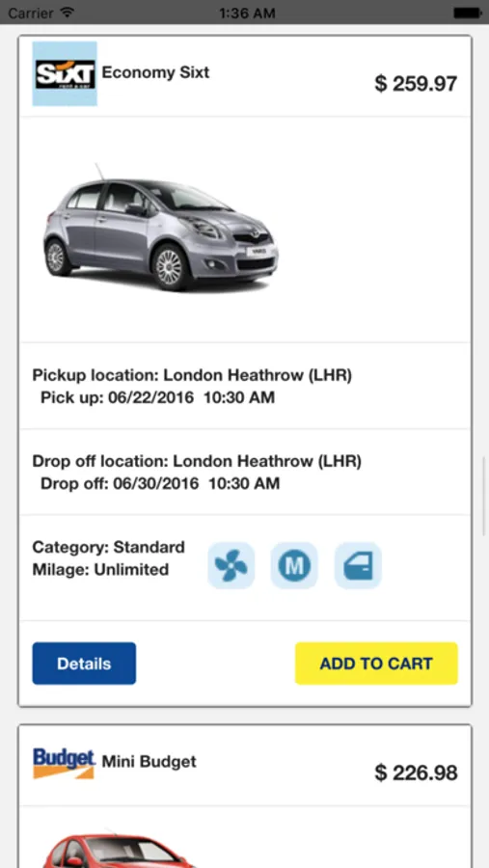Tap the air conditioning fan icon
The height and width of the screenshot is (868, 489).
tap(231, 565)
